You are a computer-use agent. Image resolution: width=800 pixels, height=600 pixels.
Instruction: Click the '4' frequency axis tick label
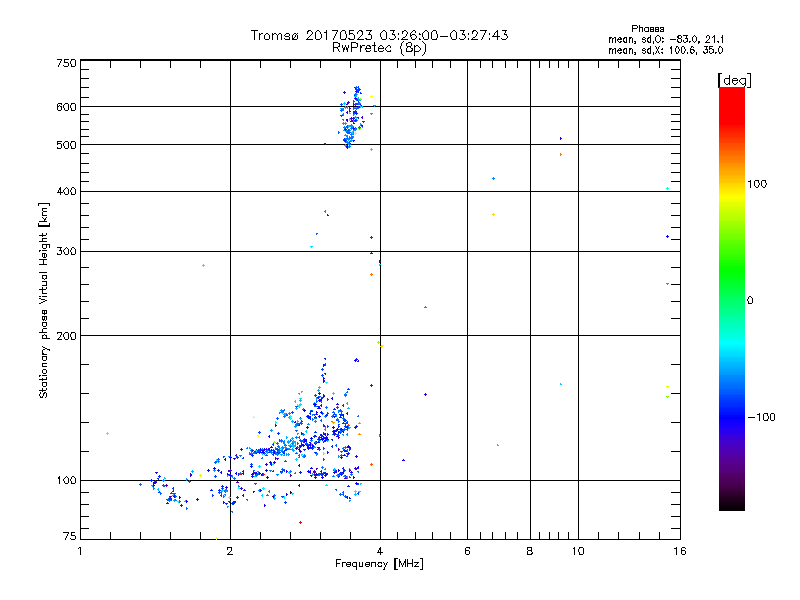tap(380, 551)
